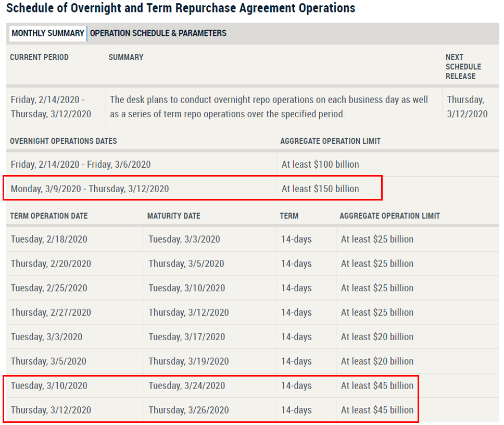Click the Term Operation Date column header
Image resolution: width=504 pixels, height=425 pixels.
point(49,216)
